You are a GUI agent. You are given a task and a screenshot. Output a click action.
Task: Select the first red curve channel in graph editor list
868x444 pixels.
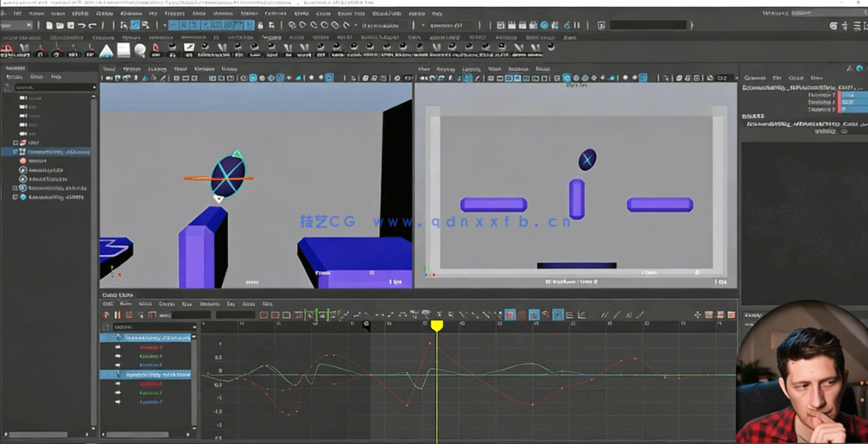(150, 347)
